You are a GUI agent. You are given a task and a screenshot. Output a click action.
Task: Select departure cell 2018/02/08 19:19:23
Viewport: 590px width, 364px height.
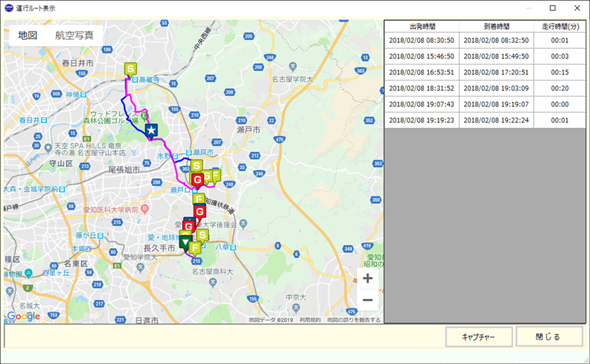point(422,120)
